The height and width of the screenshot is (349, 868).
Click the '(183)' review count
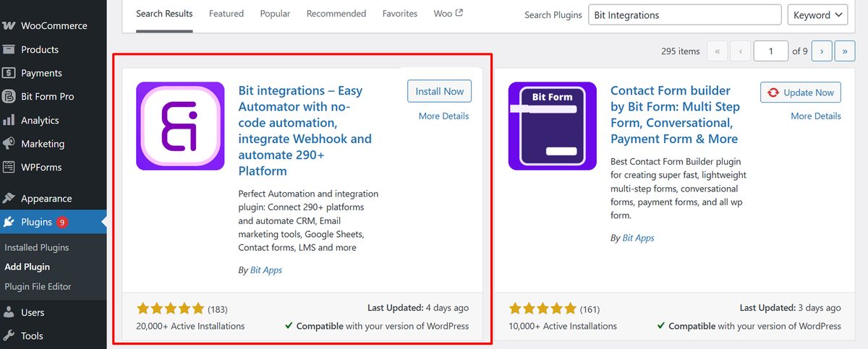click(218, 309)
